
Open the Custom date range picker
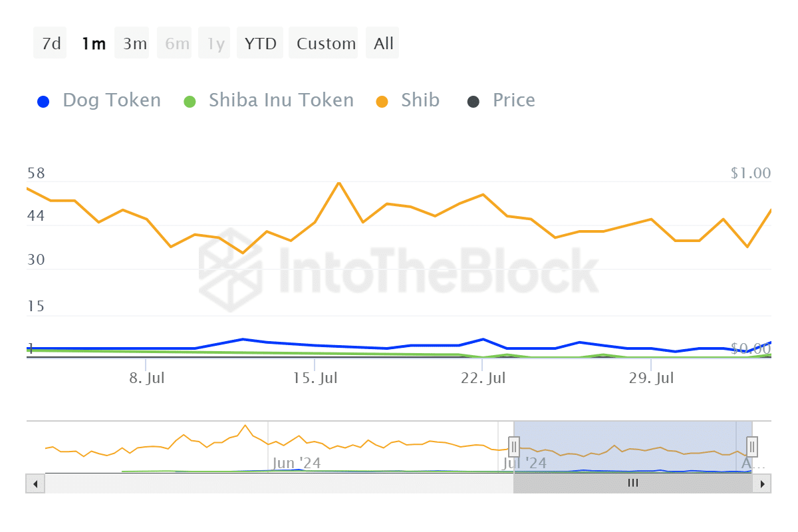[x=326, y=43]
